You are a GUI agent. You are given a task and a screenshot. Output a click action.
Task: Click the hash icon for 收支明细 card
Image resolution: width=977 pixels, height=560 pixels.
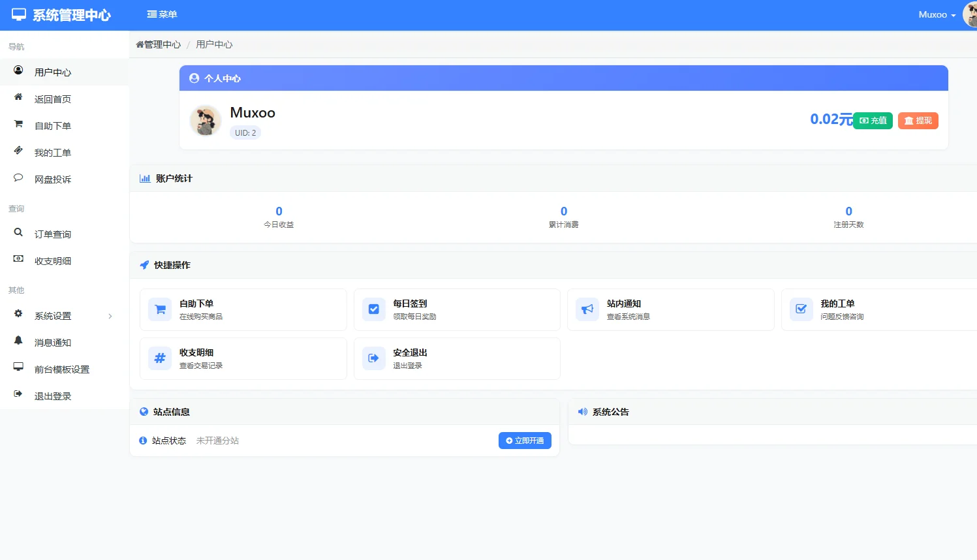pyautogui.click(x=160, y=358)
